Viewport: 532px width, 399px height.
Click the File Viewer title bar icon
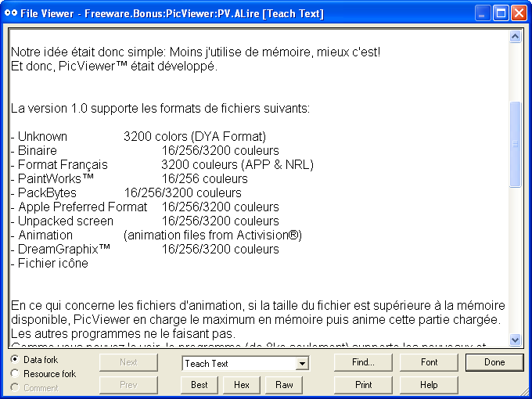pos(10,13)
